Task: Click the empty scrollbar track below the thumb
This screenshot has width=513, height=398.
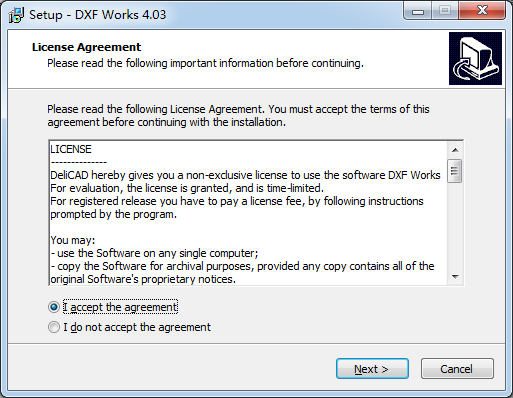Action: (x=455, y=226)
